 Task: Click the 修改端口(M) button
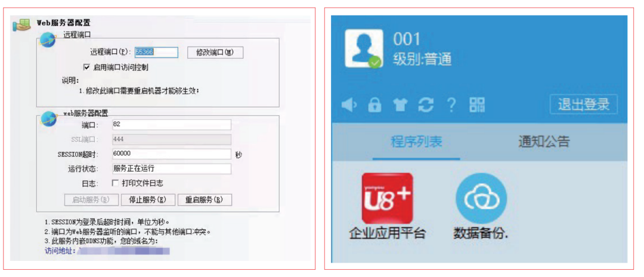pos(215,53)
